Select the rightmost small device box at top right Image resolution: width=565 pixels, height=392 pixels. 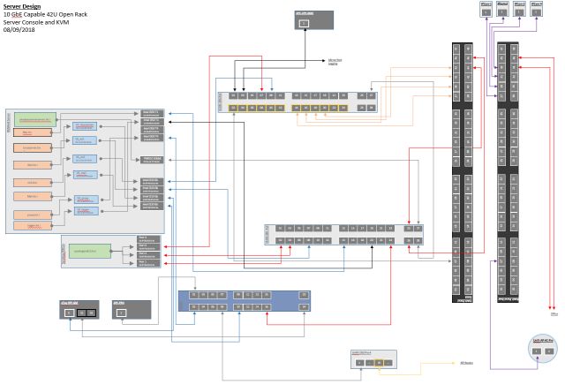538,7
